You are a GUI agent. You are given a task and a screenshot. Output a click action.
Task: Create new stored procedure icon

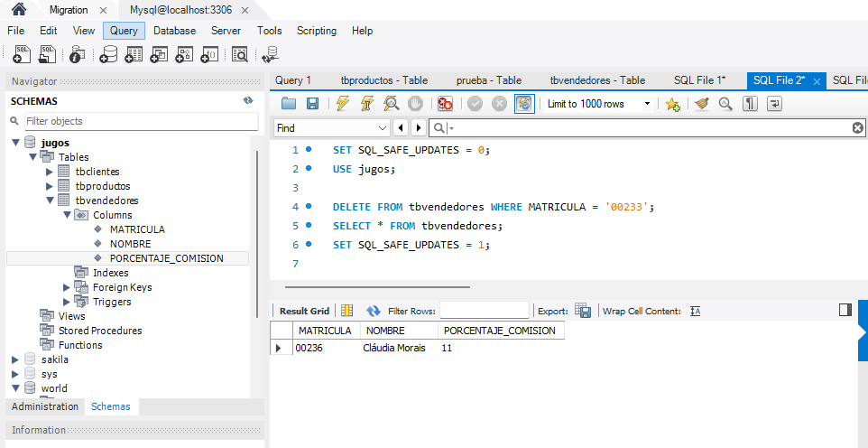click(184, 54)
